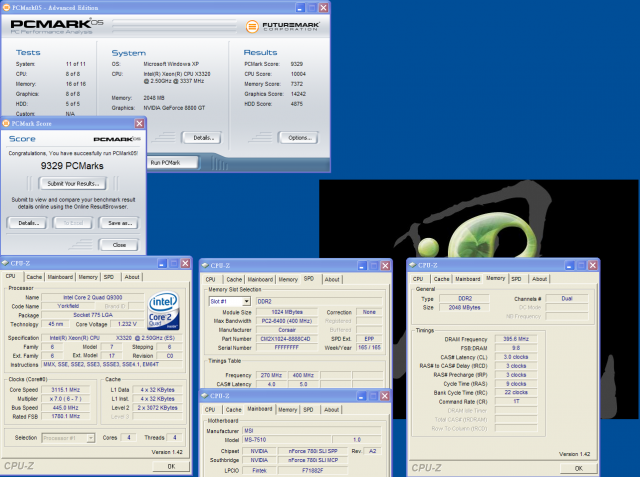Click the Memory Size value 2048 MBytes
Image resolution: width=640 pixels, height=477 pixels.
coord(464,308)
